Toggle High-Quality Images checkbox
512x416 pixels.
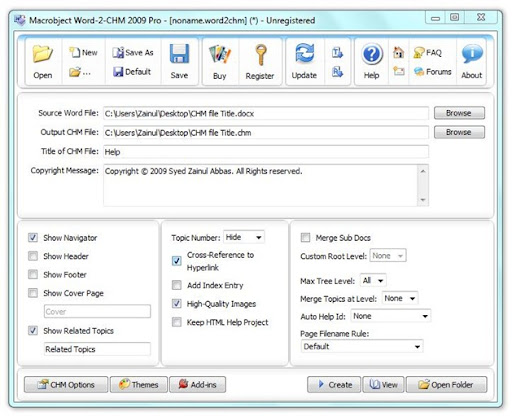(177, 304)
